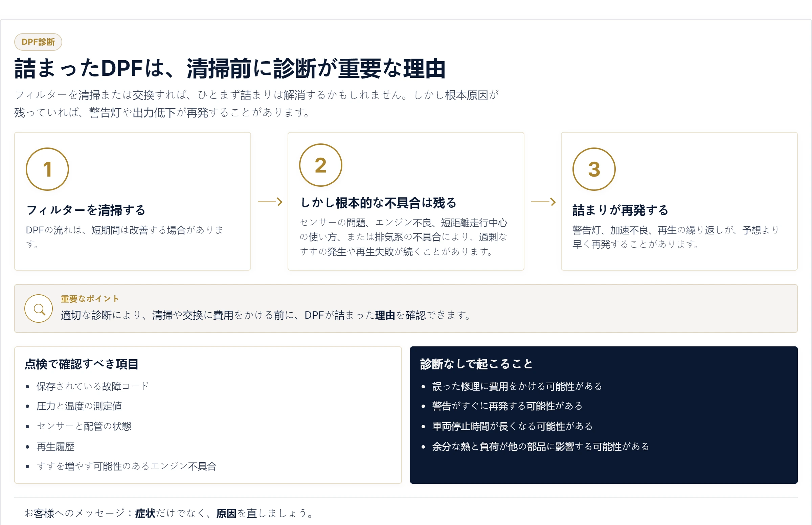Viewport: 812px width, 525px height.
Task: Click the magnifying glass icon beside 重要なポイント
Action: point(39,309)
